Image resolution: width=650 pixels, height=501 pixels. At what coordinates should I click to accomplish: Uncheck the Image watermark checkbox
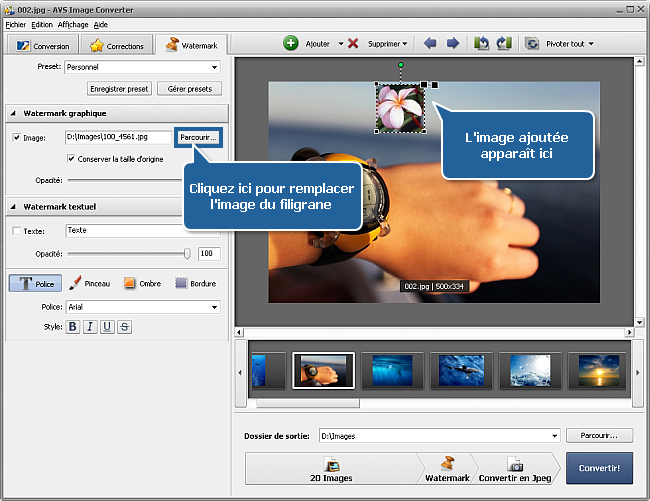coord(17,137)
